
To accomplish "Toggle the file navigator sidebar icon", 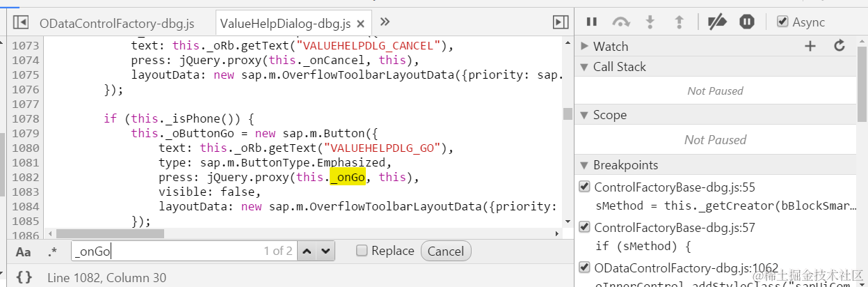I will click(21, 22).
